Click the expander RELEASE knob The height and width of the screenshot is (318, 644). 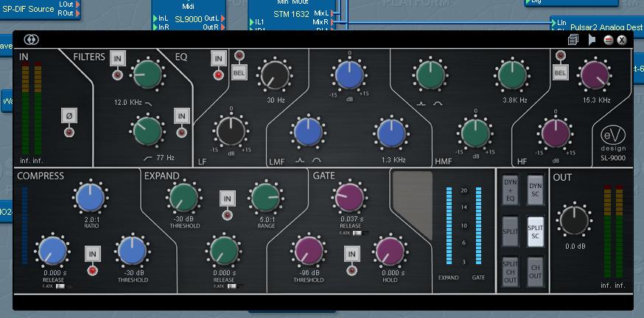[224, 251]
